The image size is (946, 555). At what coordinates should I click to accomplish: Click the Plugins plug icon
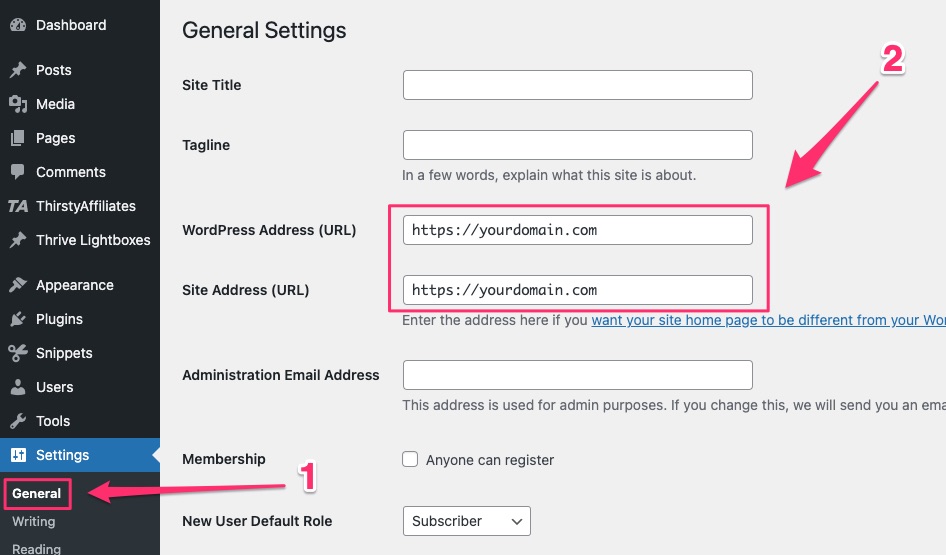(x=18, y=319)
